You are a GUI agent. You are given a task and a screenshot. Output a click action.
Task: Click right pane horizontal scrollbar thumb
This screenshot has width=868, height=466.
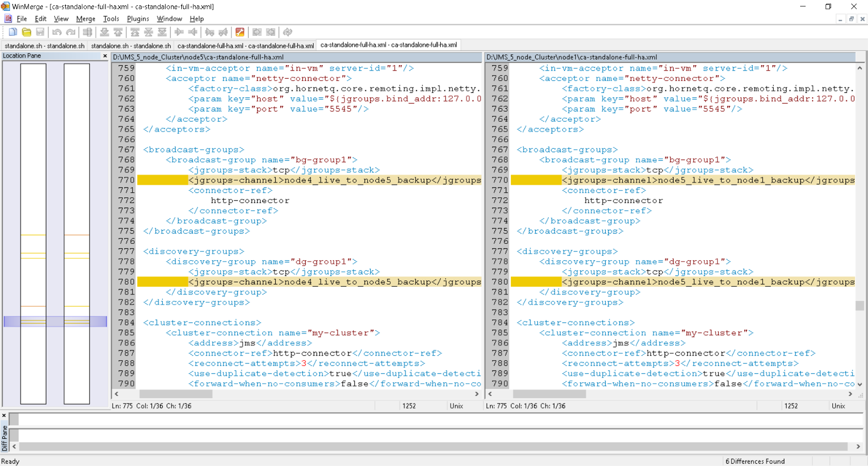549,394
